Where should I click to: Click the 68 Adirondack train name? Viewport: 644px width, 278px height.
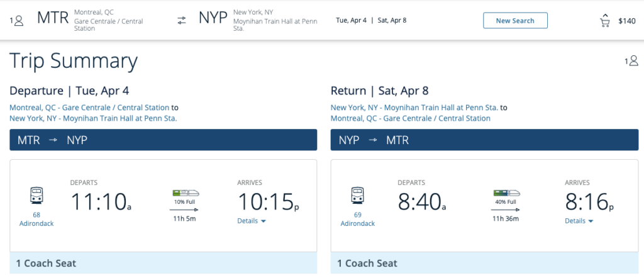(36, 219)
